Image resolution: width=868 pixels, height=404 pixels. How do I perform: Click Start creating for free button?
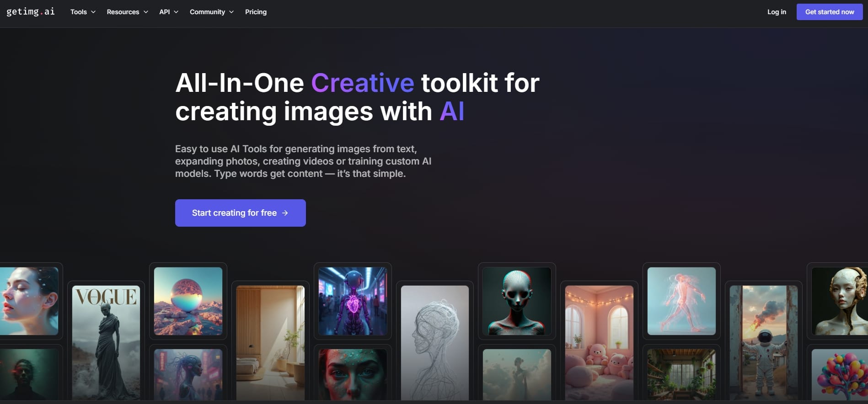coord(241,213)
